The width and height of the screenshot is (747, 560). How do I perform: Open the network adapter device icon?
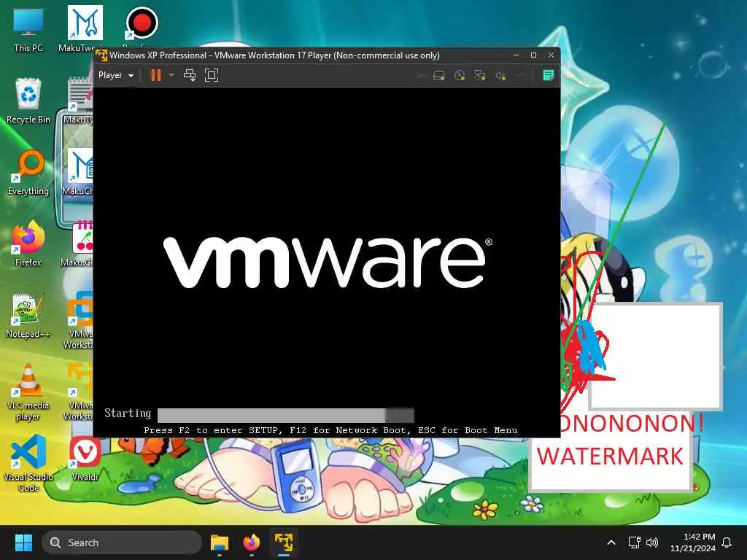click(x=480, y=76)
